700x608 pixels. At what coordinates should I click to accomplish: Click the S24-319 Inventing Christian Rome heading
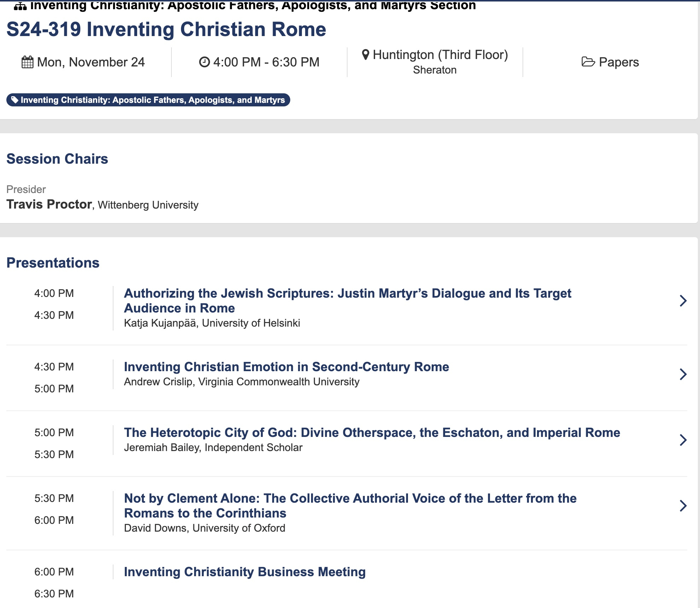(x=166, y=29)
